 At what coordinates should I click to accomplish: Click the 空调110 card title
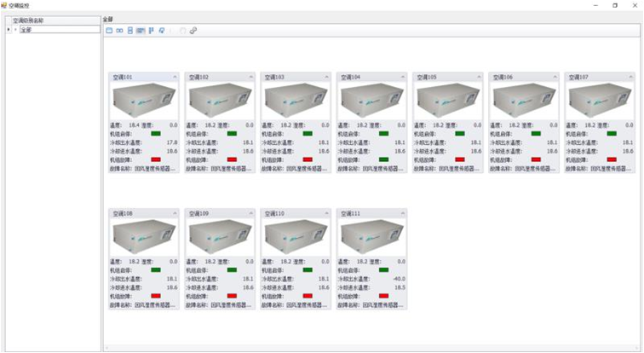point(273,213)
